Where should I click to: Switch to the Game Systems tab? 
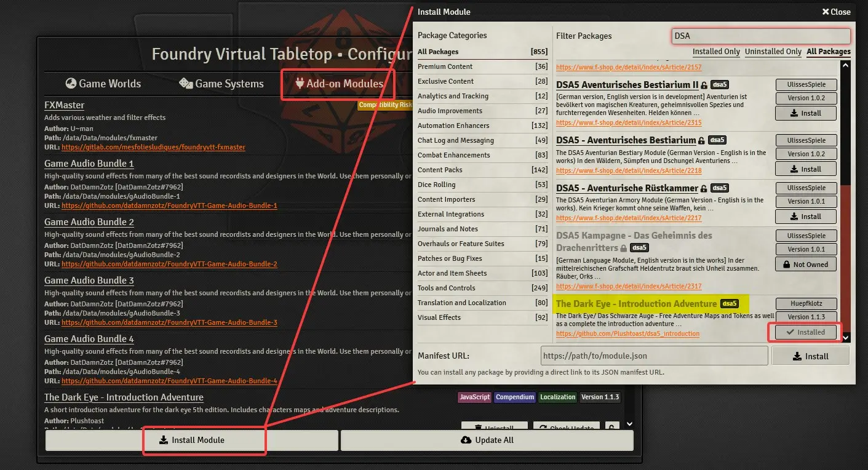point(221,84)
